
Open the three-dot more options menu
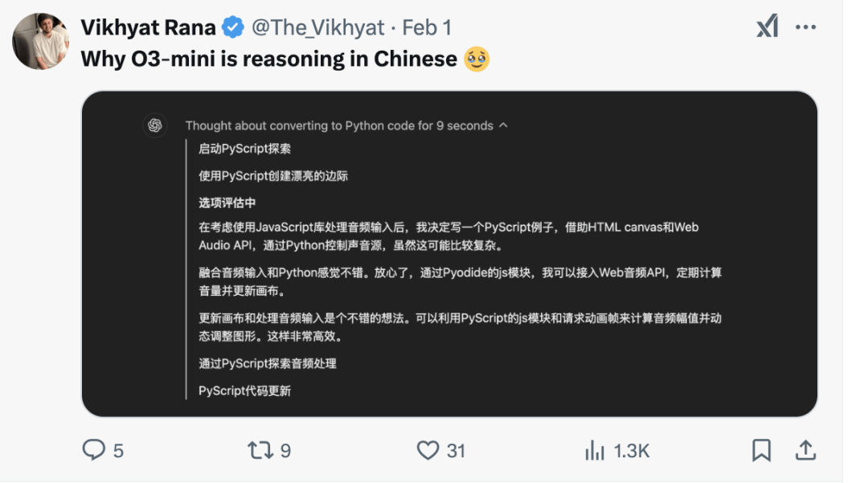pos(805,27)
